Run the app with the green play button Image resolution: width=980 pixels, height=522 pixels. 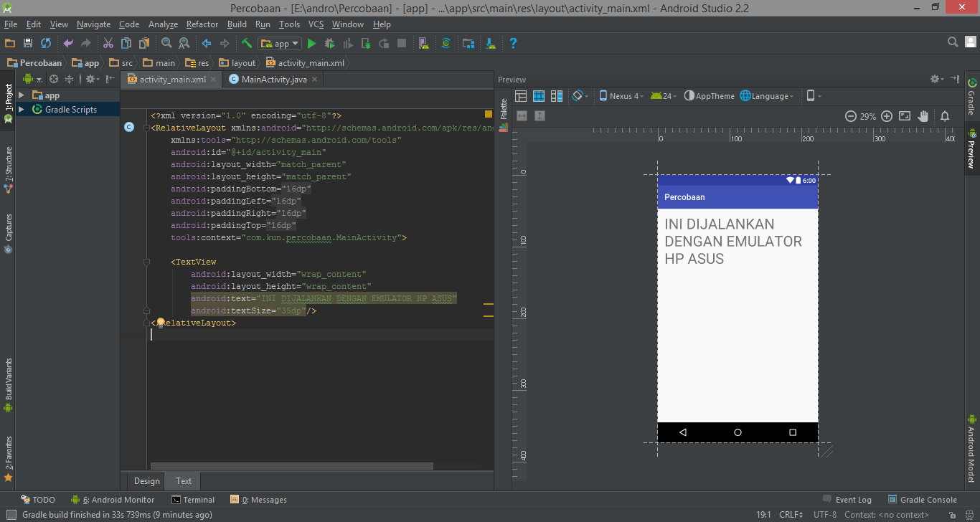pos(311,44)
